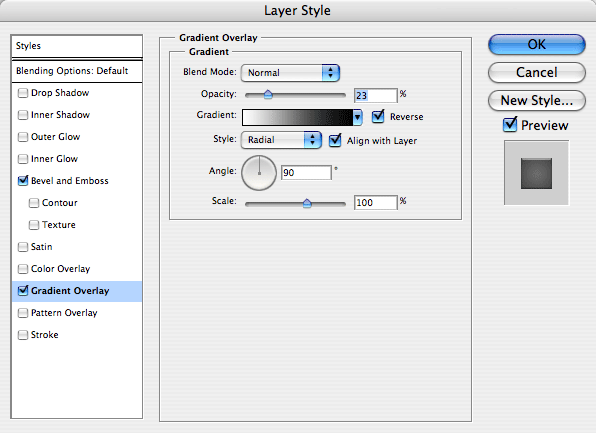Toggle the Reverse checkbox
This screenshot has width=596, height=433.
[x=378, y=116]
